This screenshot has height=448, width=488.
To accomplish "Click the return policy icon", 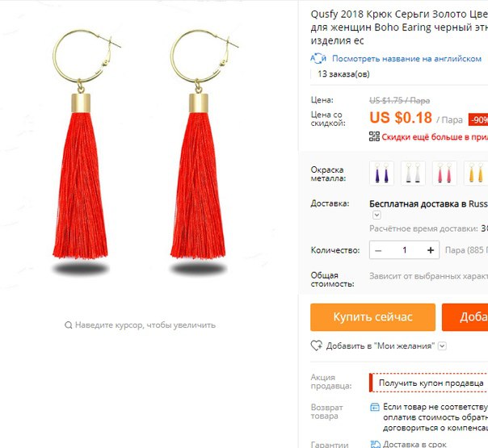I will coord(375,407).
